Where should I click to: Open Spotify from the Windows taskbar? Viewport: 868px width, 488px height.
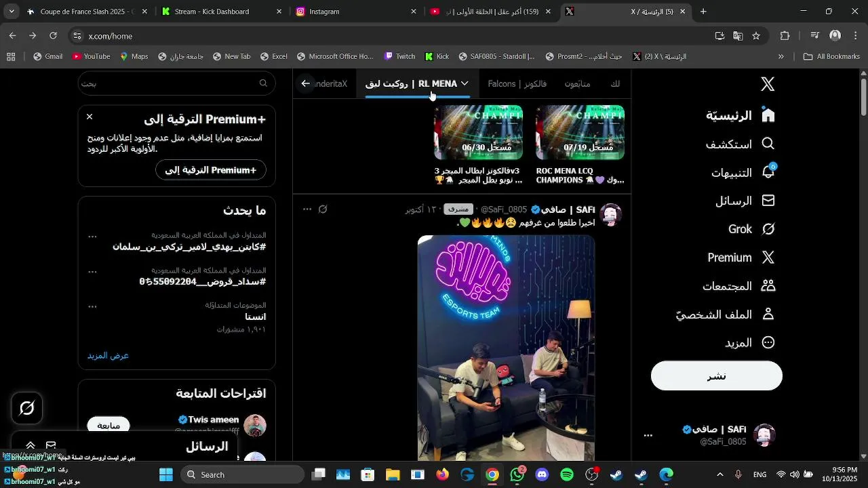pos(567,474)
